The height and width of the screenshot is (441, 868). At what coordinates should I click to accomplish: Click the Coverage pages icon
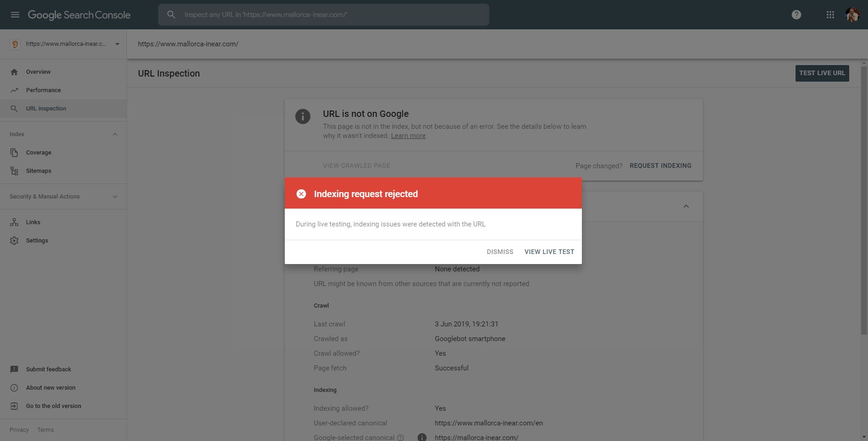click(14, 153)
